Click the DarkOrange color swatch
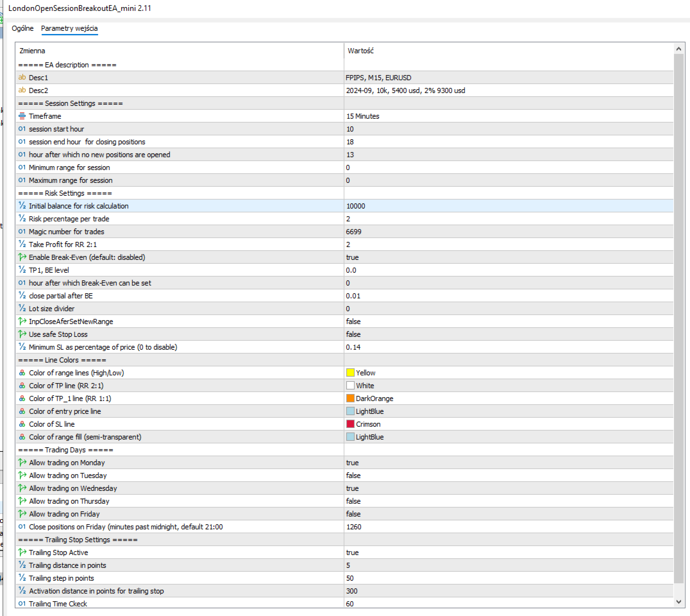Image resolution: width=690 pixels, height=616 pixels. click(x=350, y=398)
